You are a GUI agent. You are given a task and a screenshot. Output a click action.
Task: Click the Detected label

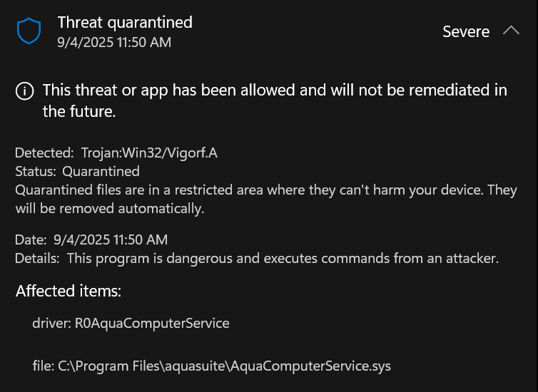pyautogui.click(x=44, y=153)
